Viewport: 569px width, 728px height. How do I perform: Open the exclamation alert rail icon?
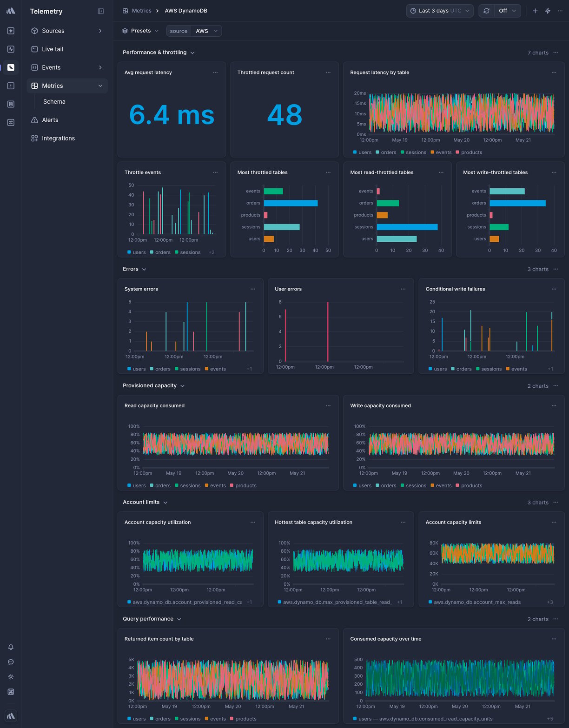11,86
